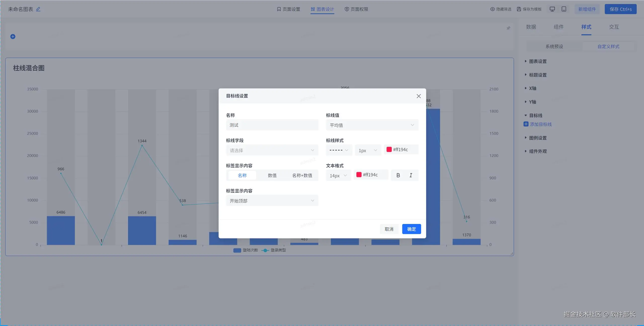
Task: Open the 标线字段 请选择 dropdown
Action: (272, 150)
